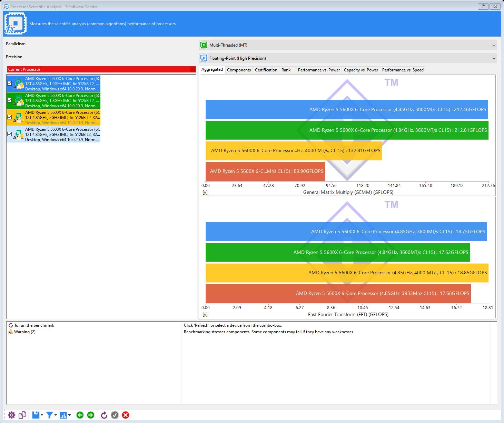Click the AMD icon in the orange processor entry
The width and height of the screenshot is (504, 423).
click(19, 118)
